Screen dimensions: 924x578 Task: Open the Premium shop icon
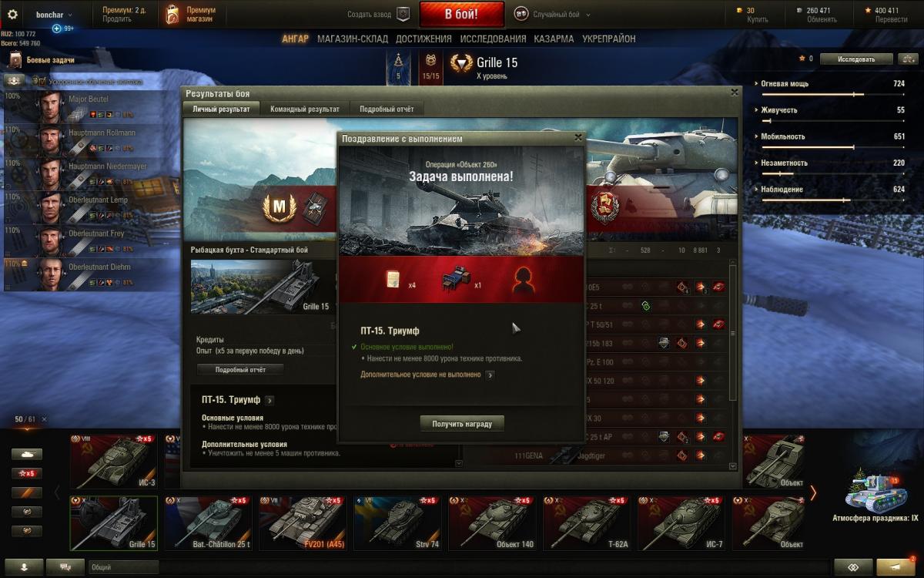tap(172, 15)
